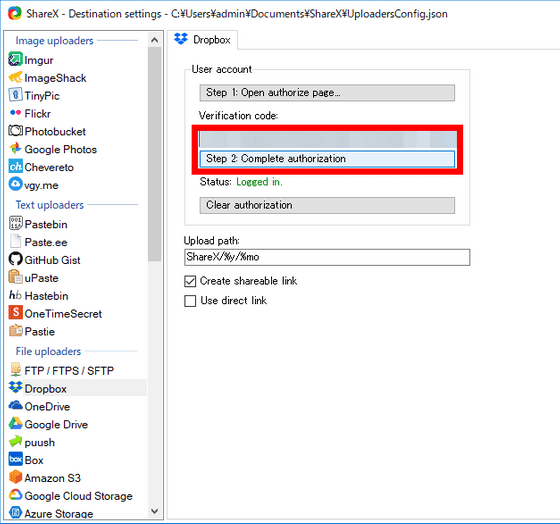Click the sidebar scroll up arrow
Screen dimensions: 560x524
[x=155, y=40]
